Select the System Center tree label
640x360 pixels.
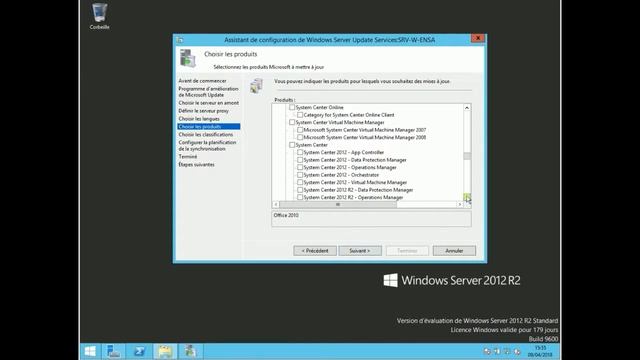[x=311, y=145]
